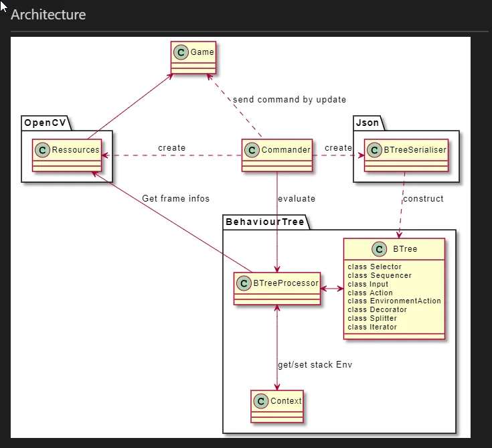The height and width of the screenshot is (448, 492).
Task: Click 'class Action' in BTree
Action: tap(370, 293)
